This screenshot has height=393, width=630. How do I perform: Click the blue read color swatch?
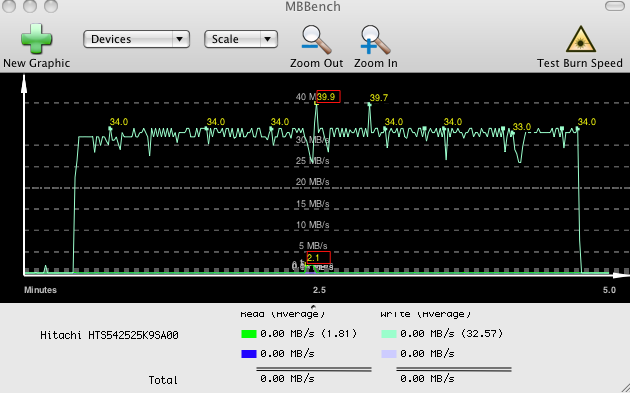249,354
